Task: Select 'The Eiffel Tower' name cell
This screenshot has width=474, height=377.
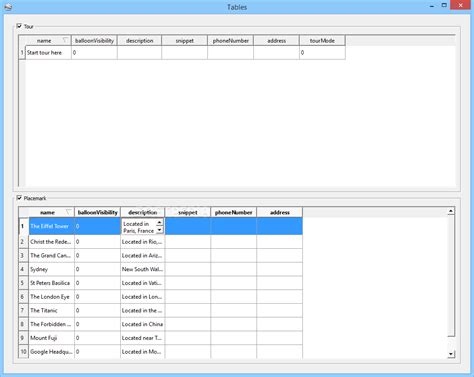Action: pyautogui.click(x=52, y=226)
